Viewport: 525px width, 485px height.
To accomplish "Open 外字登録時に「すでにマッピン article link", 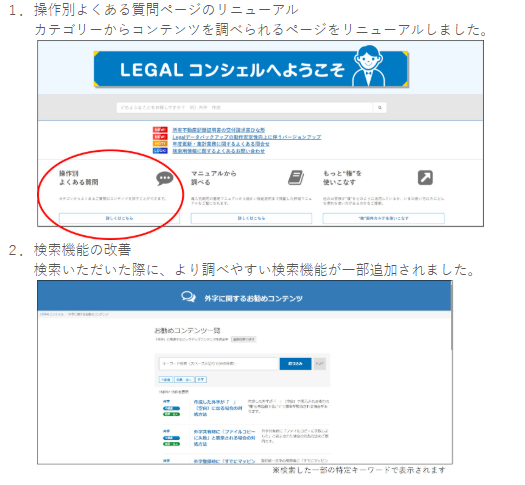I will coord(224,461).
